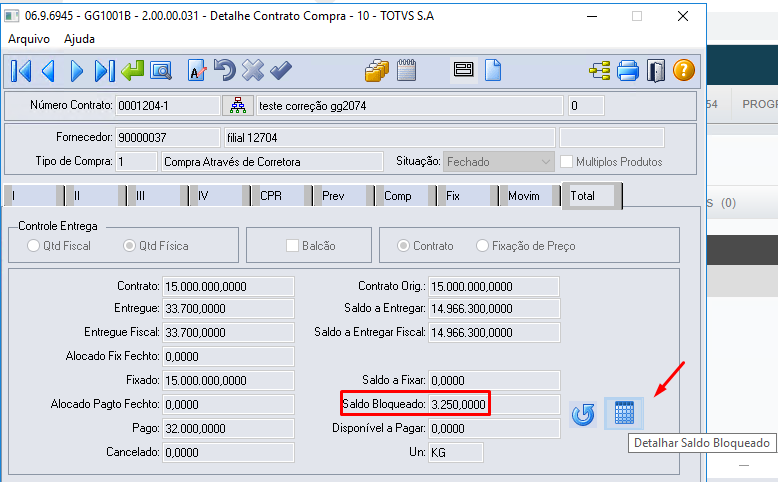Switch to the Prev tab

tap(343, 196)
